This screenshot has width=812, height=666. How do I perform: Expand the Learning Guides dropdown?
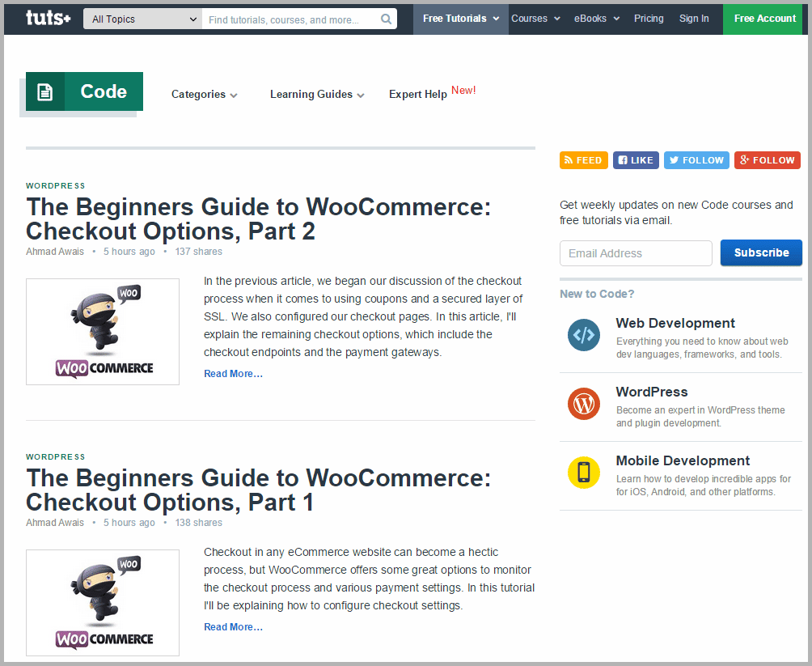pos(317,95)
